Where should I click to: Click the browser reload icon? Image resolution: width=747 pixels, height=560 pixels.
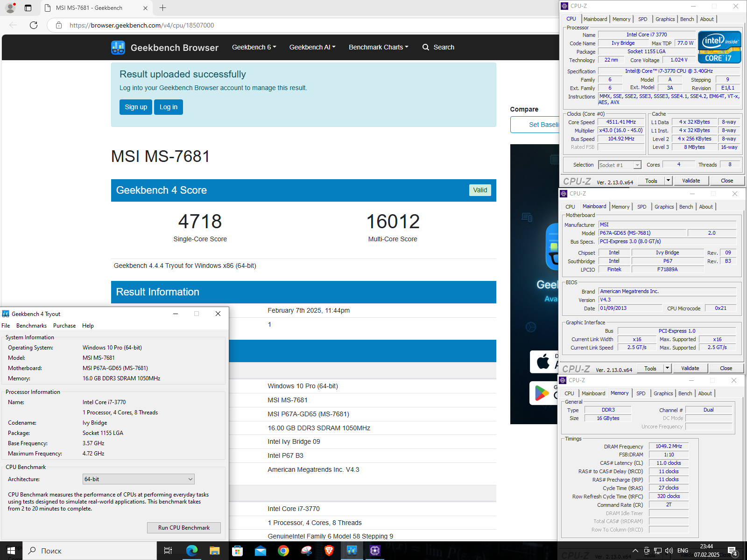coord(34,25)
